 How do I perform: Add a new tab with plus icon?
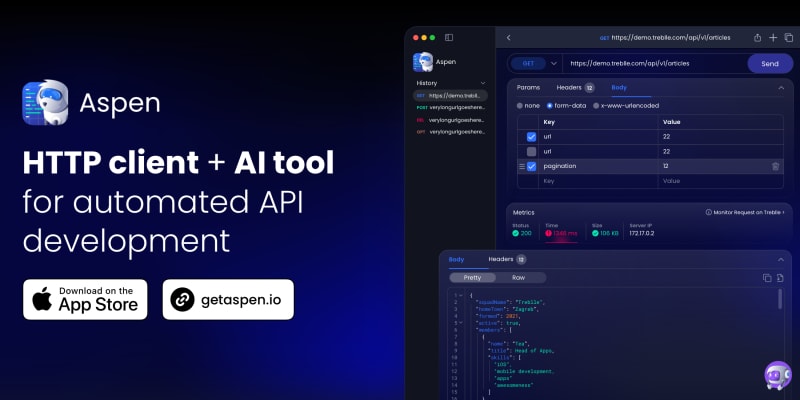(773, 38)
